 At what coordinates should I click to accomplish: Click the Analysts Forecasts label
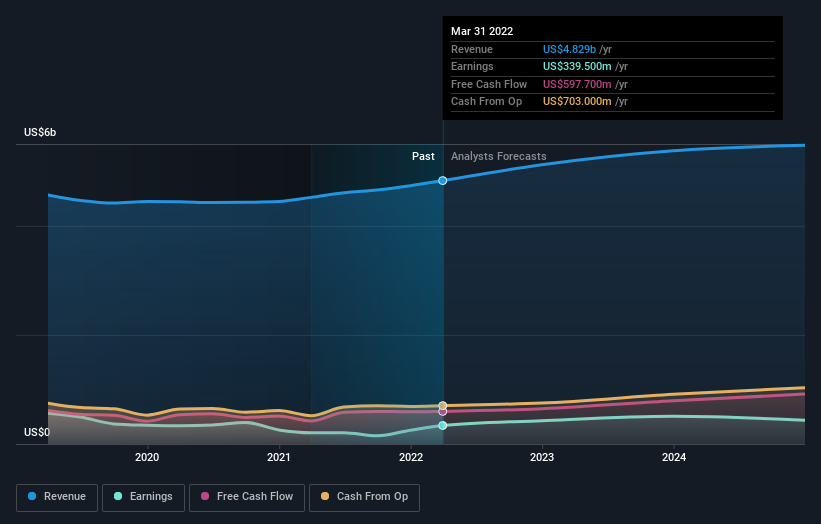pyautogui.click(x=498, y=157)
